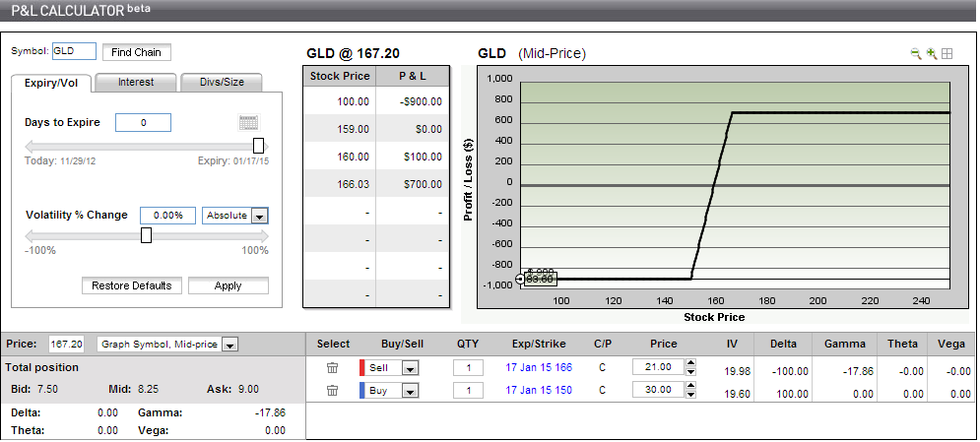This screenshot has width=980, height=442.
Task: Click the Stock Price column header
Action: [340, 76]
